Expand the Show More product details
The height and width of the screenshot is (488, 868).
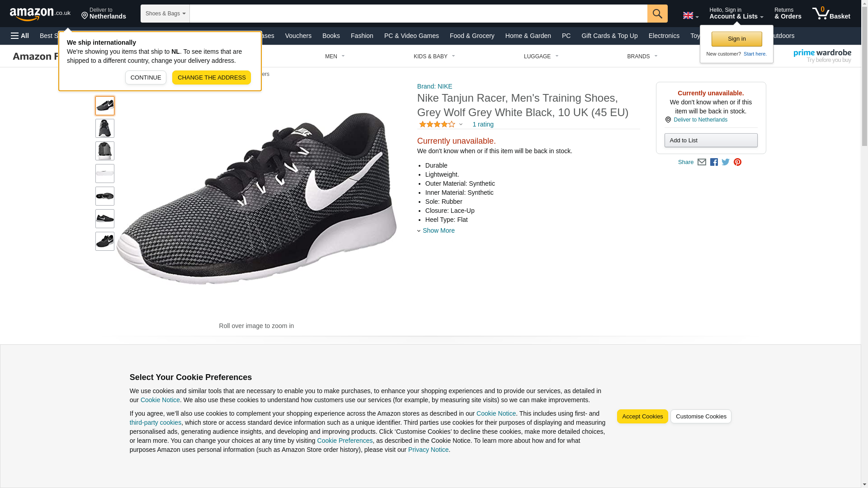point(438,230)
